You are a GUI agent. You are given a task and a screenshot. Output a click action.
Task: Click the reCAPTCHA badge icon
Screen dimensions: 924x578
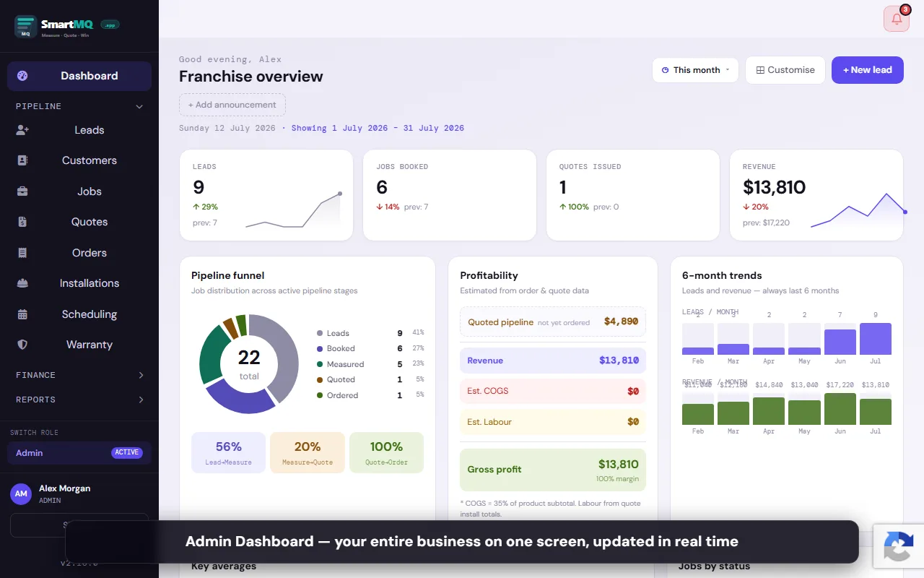pos(899,545)
